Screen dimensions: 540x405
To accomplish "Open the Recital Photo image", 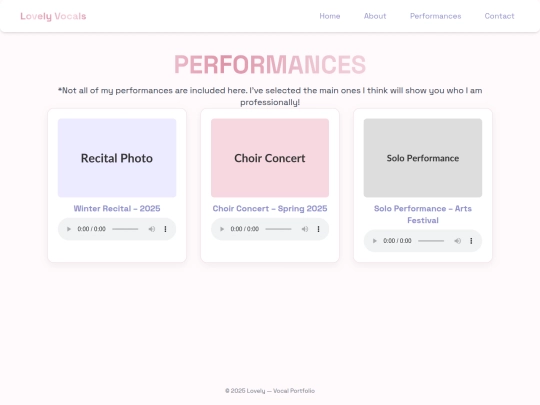I will tap(117, 158).
